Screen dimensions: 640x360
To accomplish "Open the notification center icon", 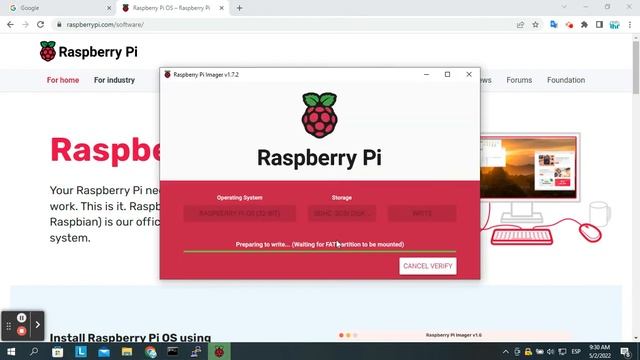I will click(625, 351).
